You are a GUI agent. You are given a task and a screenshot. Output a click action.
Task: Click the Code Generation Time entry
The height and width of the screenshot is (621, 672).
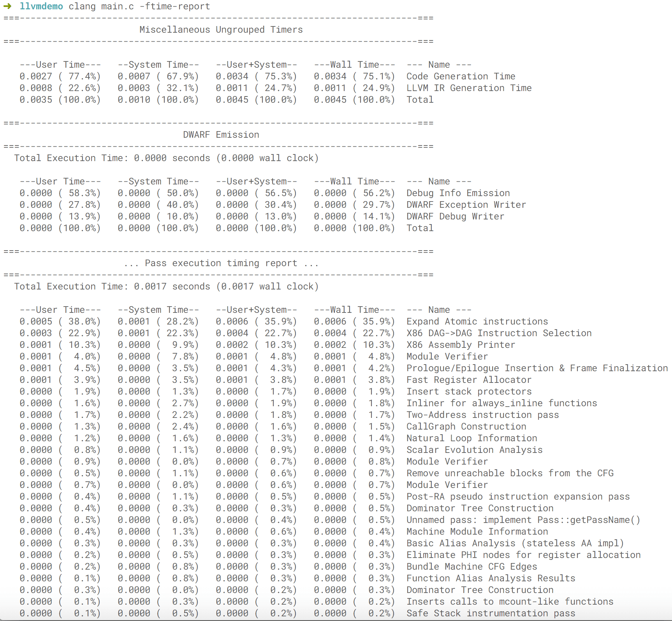461,76
